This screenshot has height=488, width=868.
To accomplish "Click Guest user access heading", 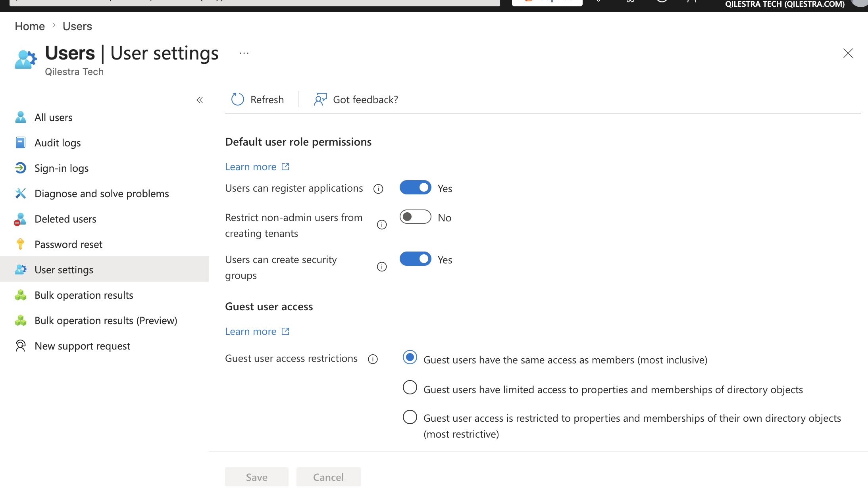I will 269,307.
